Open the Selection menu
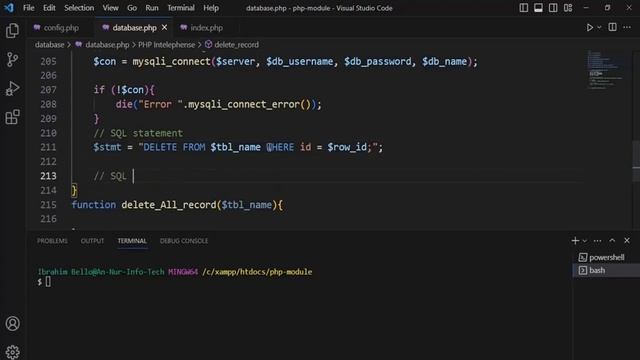Viewport: 640px width, 360px height. 79,8
